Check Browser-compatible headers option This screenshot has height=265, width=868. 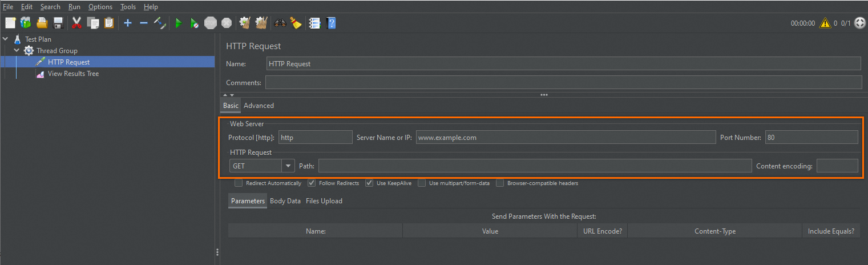pos(500,183)
